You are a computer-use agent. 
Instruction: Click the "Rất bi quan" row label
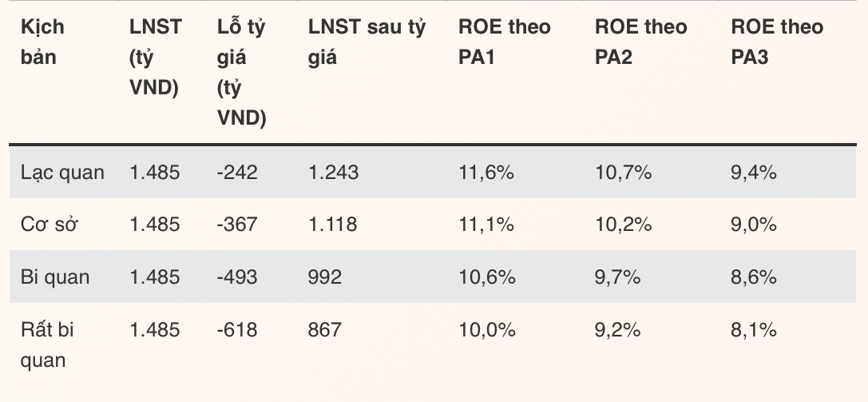click(48, 344)
